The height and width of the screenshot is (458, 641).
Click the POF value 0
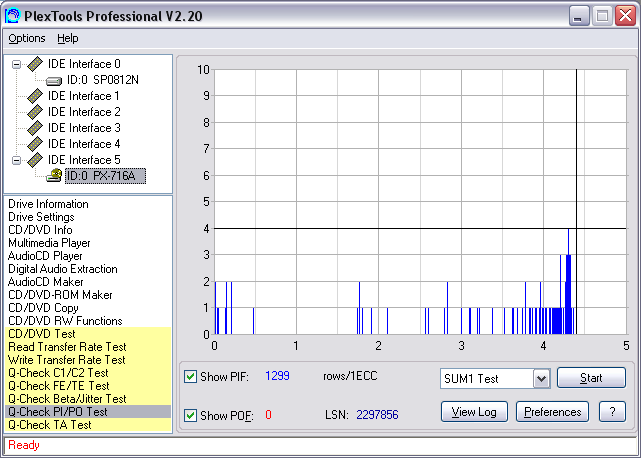[268, 415]
